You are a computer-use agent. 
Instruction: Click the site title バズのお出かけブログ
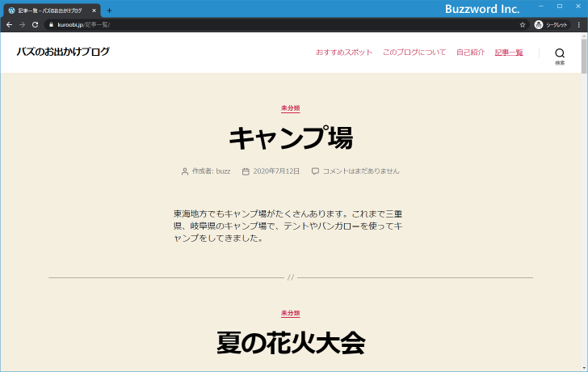click(63, 52)
